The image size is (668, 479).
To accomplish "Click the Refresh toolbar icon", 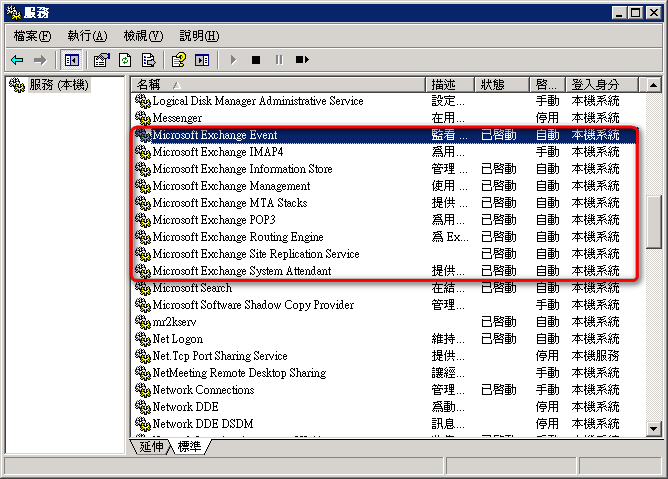I will (x=125, y=60).
